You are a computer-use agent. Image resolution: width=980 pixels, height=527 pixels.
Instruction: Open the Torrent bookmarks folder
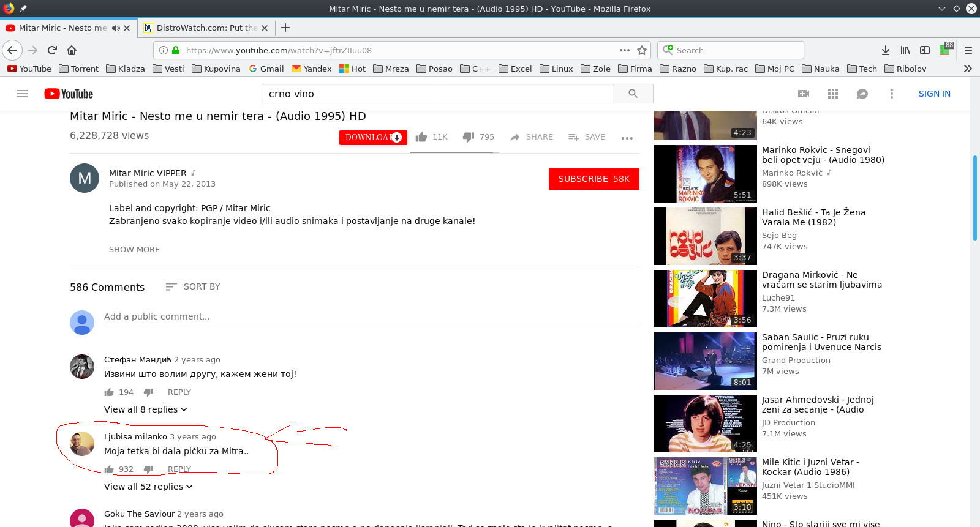78,69
